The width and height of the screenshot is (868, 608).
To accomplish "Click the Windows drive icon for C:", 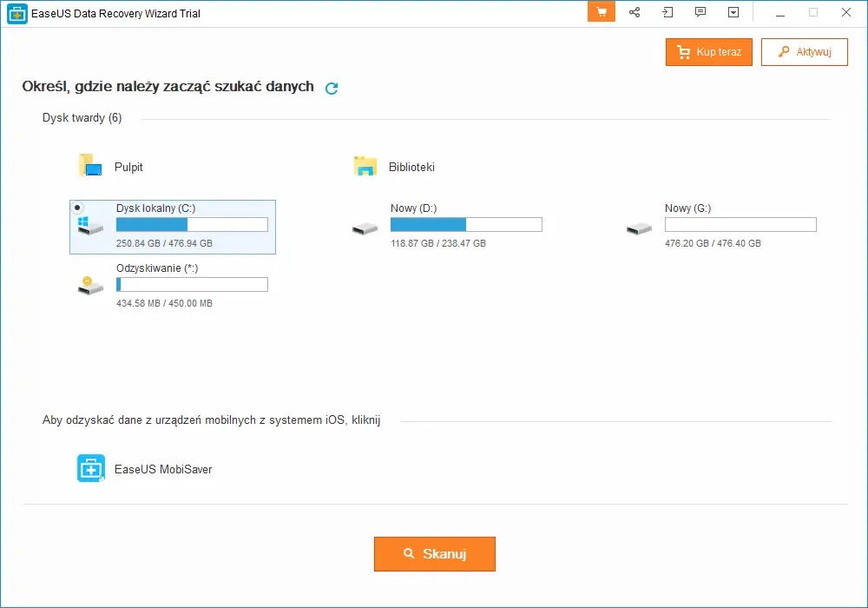I will tap(90, 225).
